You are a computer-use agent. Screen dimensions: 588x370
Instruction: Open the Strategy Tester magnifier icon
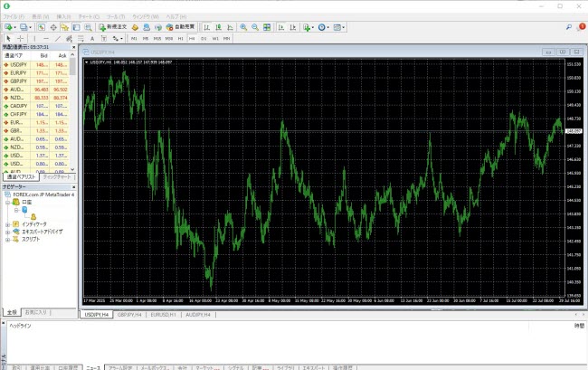click(x=88, y=27)
